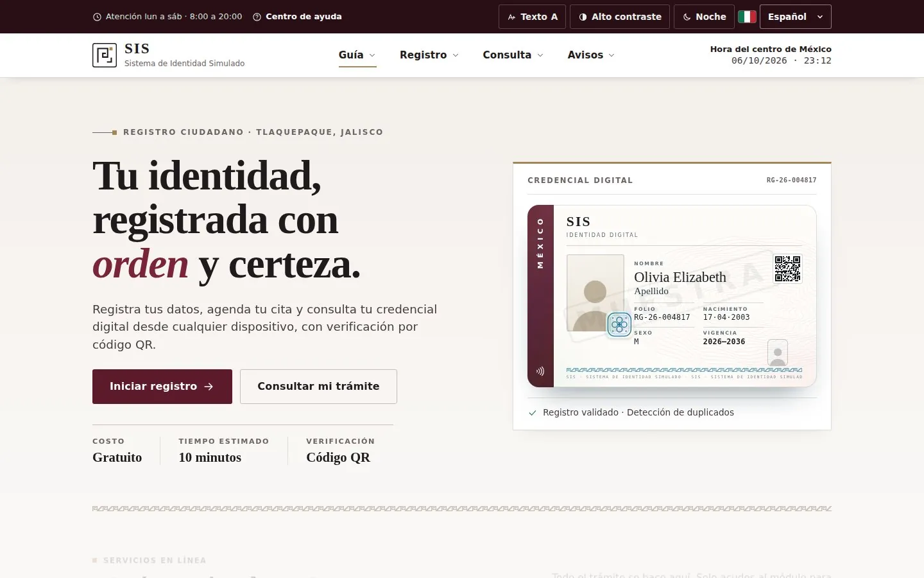The height and width of the screenshot is (578, 924).
Task: Click Iniciar registro button
Action: [x=162, y=387]
